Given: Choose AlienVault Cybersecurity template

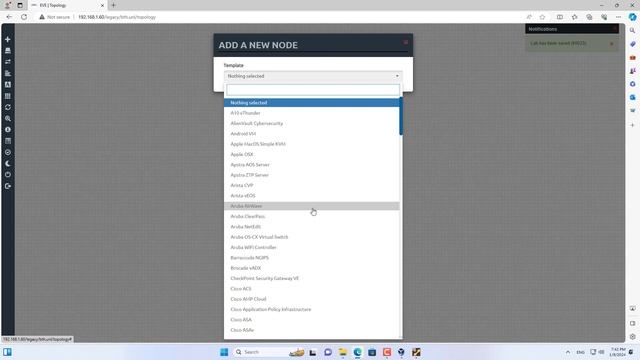Looking at the screenshot, I should 311,123.
